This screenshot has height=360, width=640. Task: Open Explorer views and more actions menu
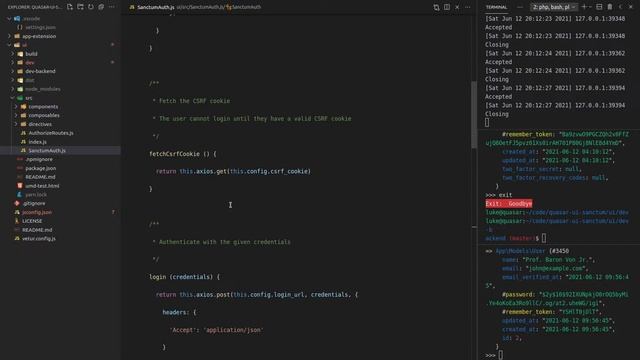(x=112, y=7)
